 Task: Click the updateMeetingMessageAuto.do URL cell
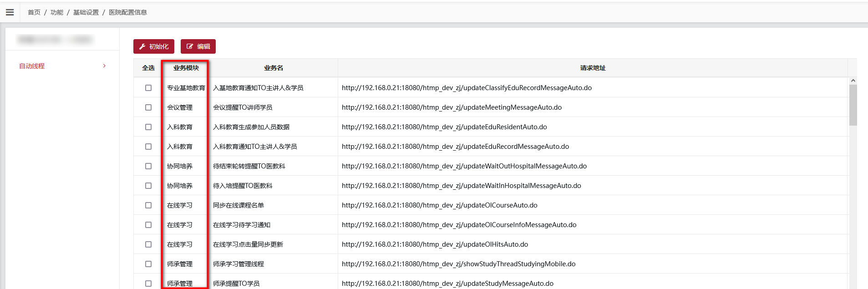[452, 107]
